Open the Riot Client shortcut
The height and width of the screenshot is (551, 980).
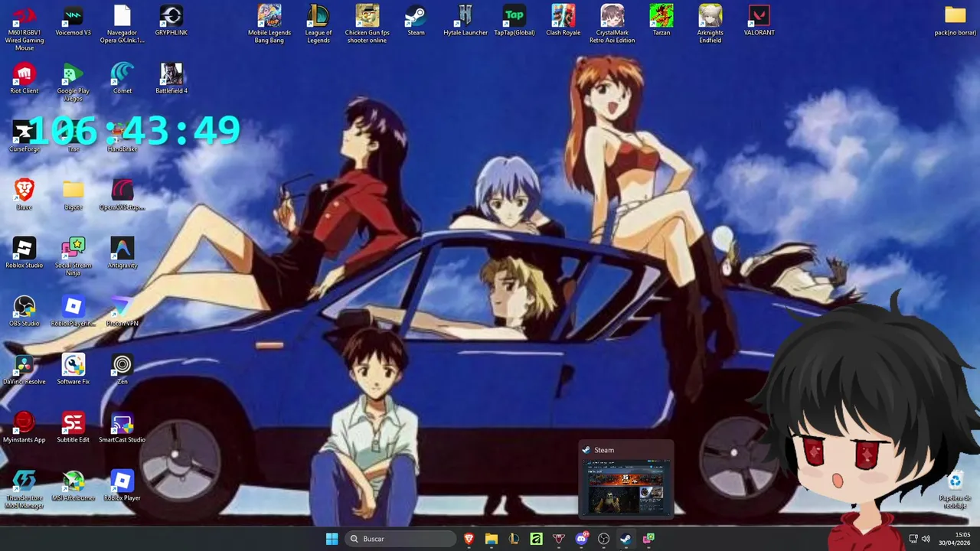(24, 80)
